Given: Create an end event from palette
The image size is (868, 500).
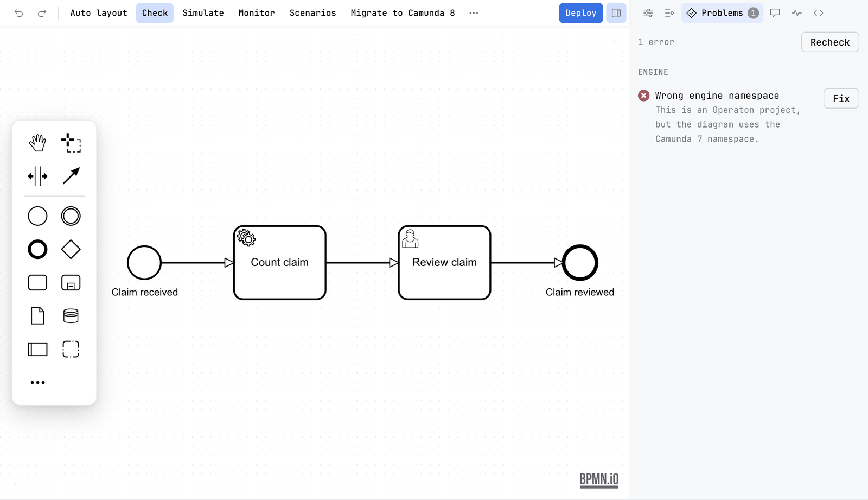Looking at the screenshot, I should [x=37, y=250].
